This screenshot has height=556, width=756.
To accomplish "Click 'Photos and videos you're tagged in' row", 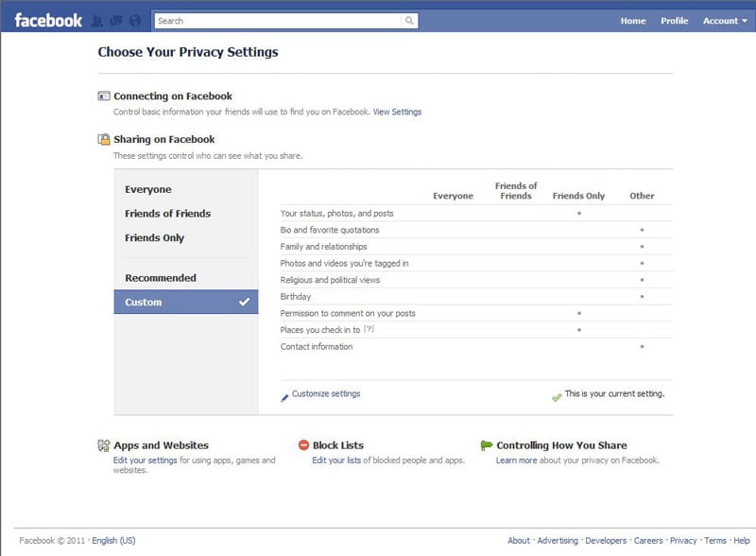I will click(476, 263).
